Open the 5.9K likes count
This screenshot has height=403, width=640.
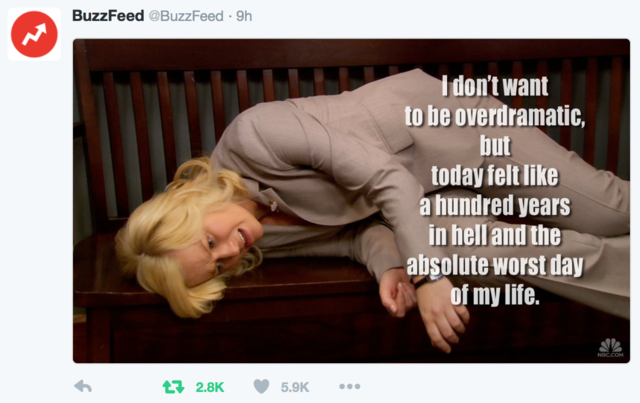[x=295, y=387]
